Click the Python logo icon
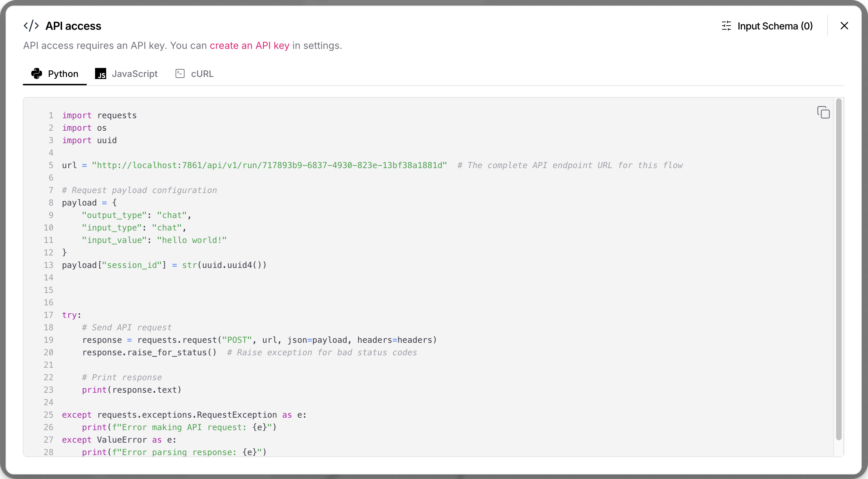This screenshot has width=868, height=479. (x=36, y=73)
